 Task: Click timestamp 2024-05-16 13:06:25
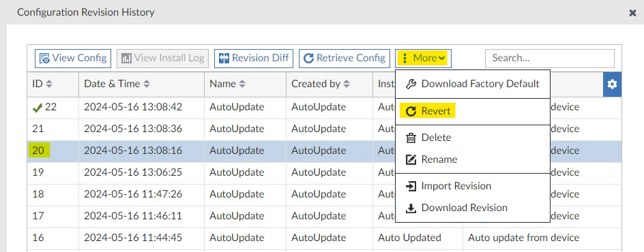[x=133, y=172]
